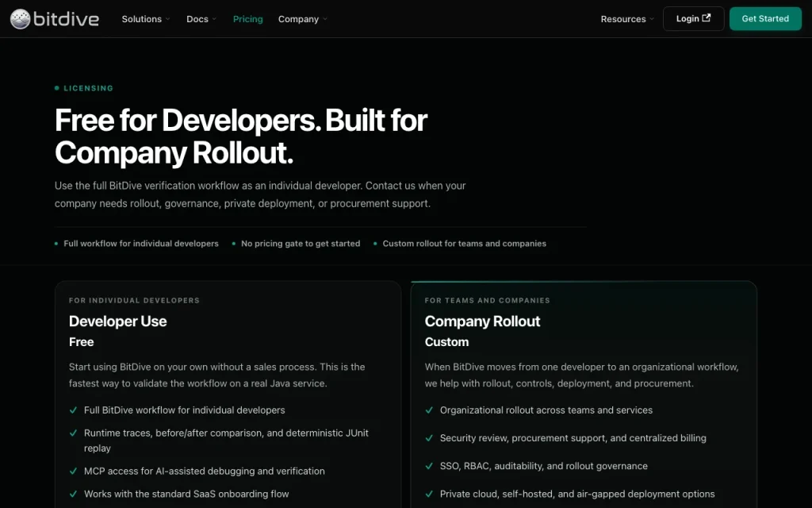Viewport: 812px width, 508px height.
Task: Click 'MCP access for AI-assisted debugging' text
Action: pos(204,471)
